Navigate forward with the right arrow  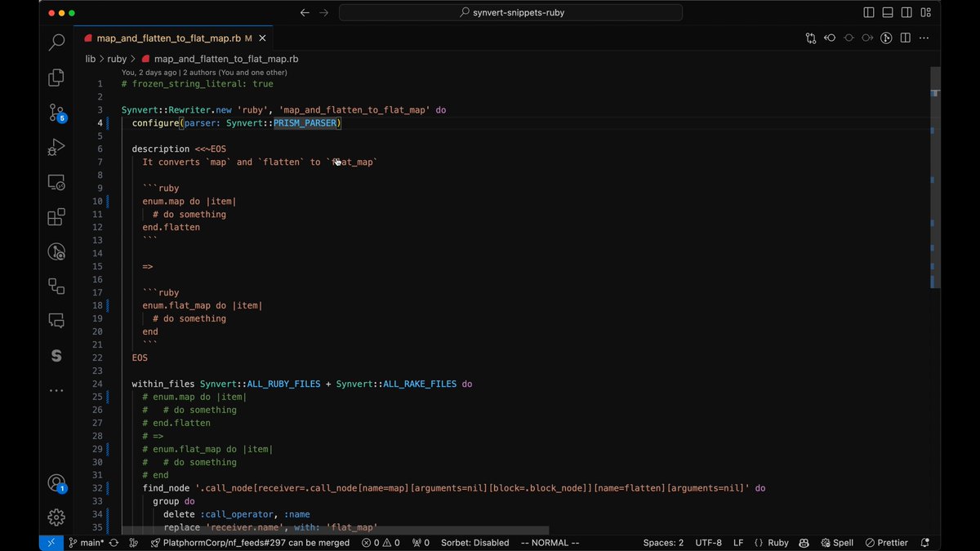[x=324, y=13]
